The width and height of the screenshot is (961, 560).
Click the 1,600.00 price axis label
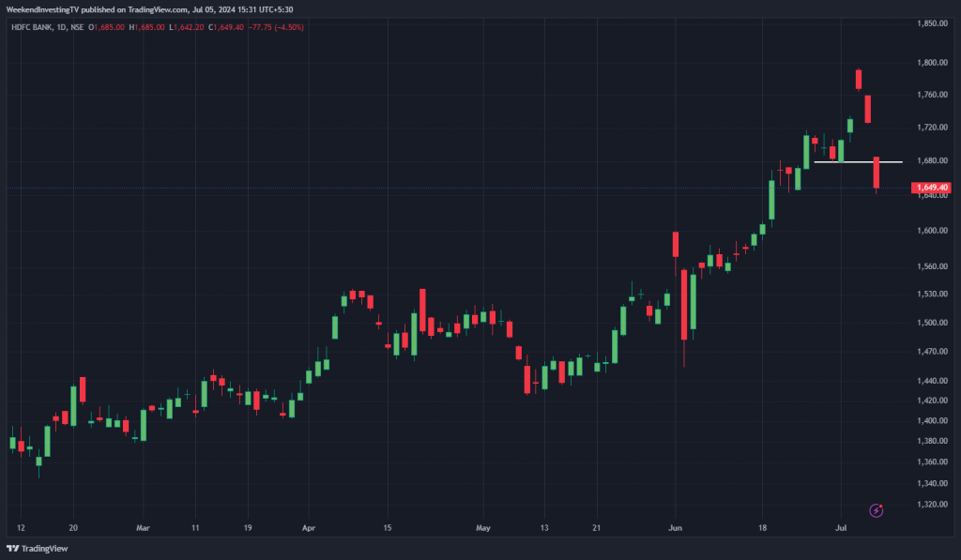pyautogui.click(x=932, y=231)
